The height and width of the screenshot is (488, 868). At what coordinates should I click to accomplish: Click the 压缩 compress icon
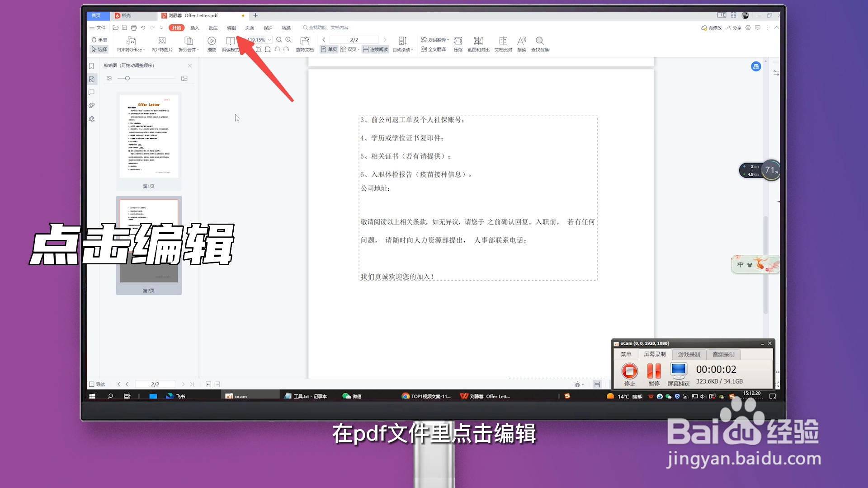click(459, 43)
